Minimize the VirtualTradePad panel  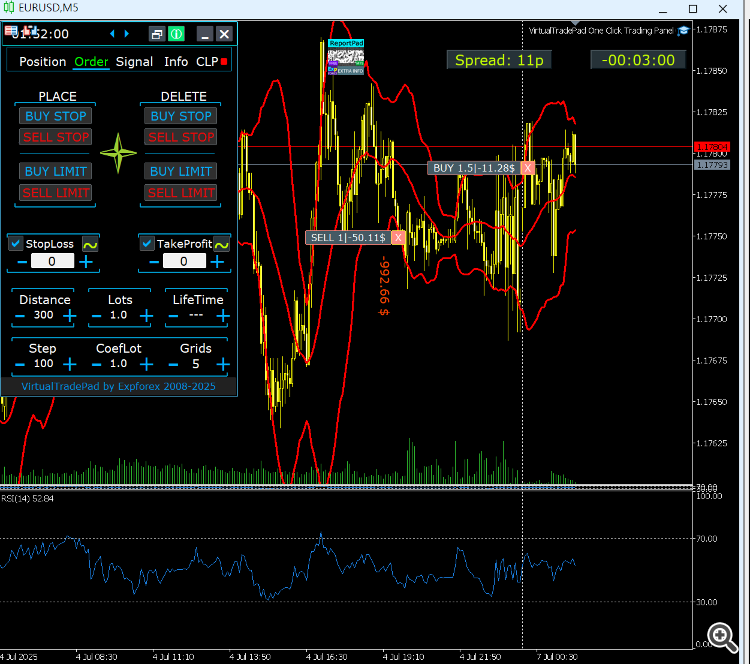coord(205,34)
